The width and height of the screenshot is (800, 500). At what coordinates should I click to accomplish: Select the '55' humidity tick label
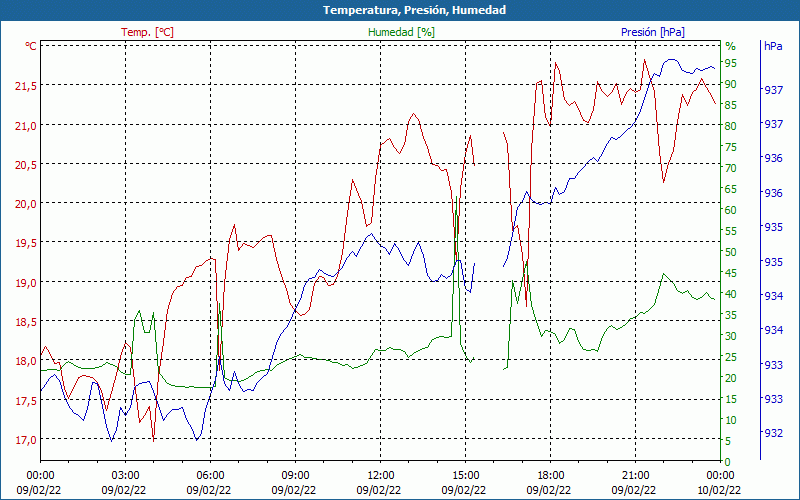(x=731, y=231)
